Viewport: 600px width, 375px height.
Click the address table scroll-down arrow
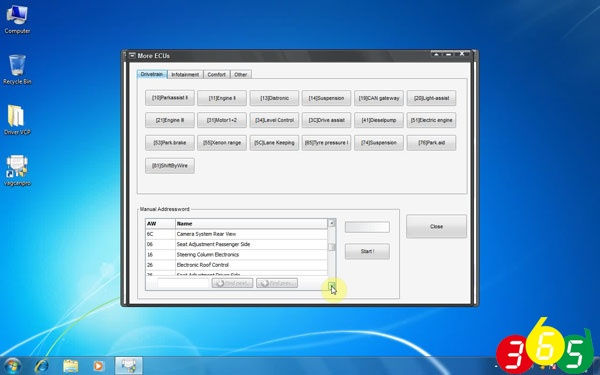pos(332,286)
